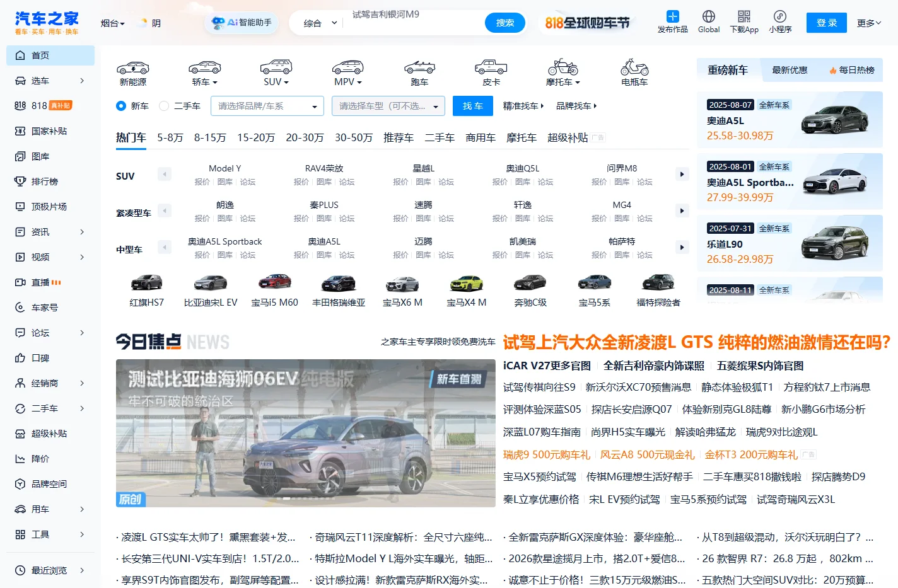Show previous 中型车 models with the left arrow
The width and height of the screenshot is (898, 588).
165,248
